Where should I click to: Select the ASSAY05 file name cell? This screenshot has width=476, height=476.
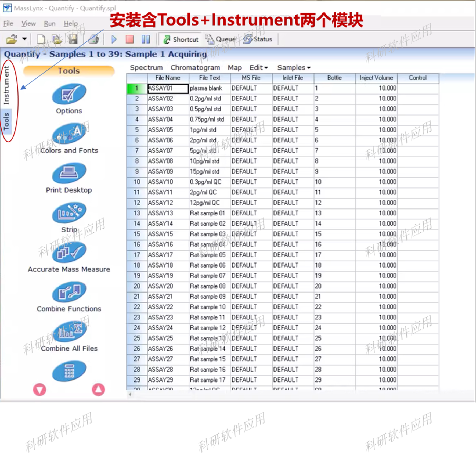pyautogui.click(x=168, y=130)
